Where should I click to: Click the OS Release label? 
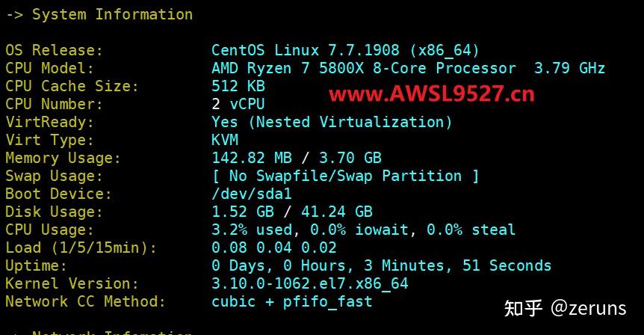pyautogui.click(x=54, y=50)
